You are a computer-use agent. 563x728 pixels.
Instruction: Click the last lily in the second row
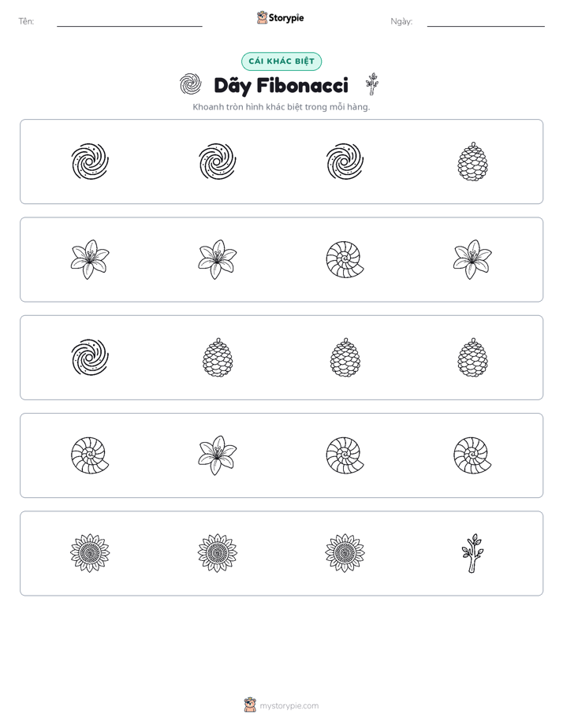(472, 259)
